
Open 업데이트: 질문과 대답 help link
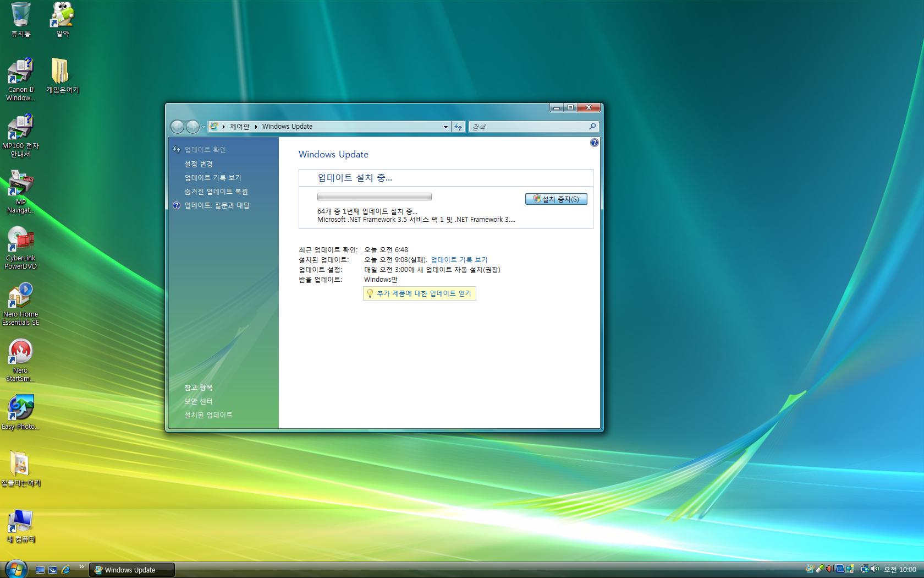tap(217, 205)
